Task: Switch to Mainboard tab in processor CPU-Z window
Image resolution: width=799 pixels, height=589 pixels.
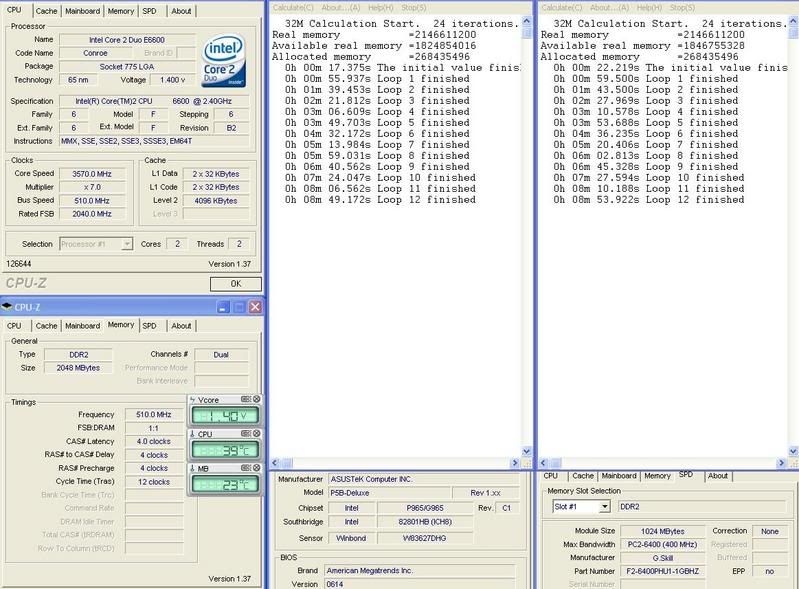Action: pos(83,11)
